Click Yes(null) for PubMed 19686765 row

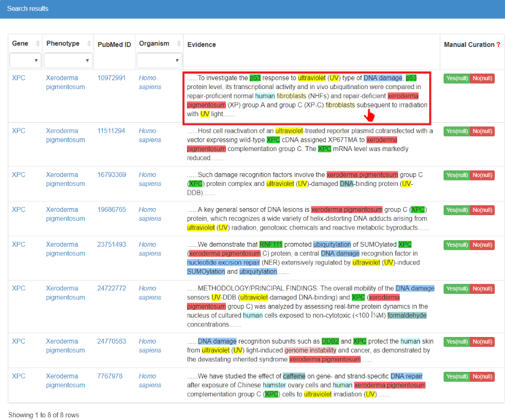[457, 210]
